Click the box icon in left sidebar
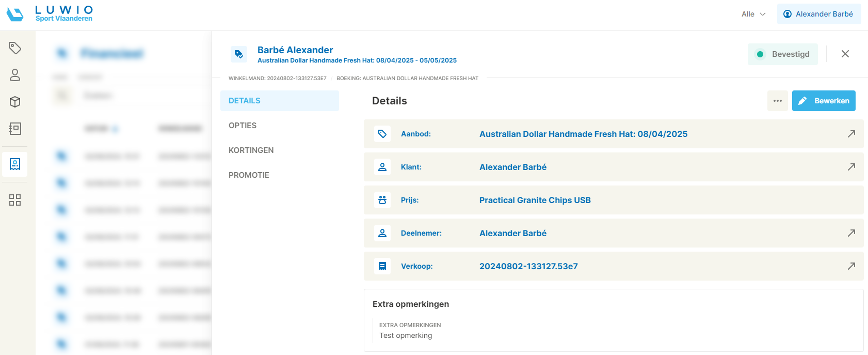 pos(15,102)
